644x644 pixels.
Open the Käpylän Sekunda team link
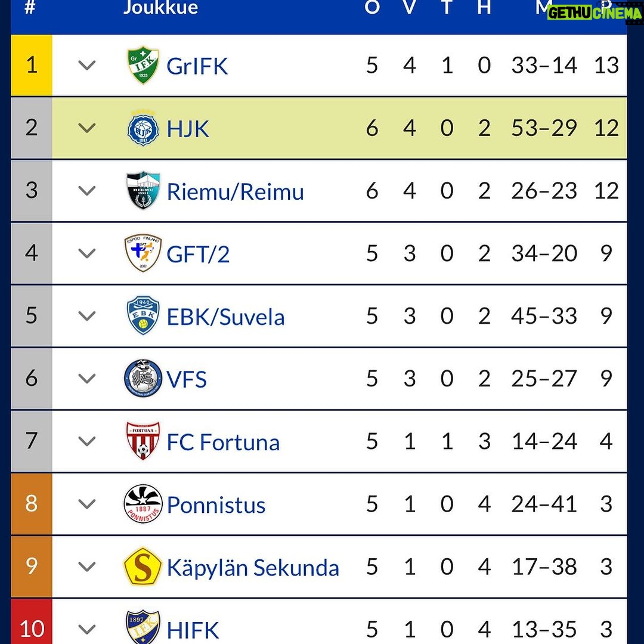[x=253, y=568]
